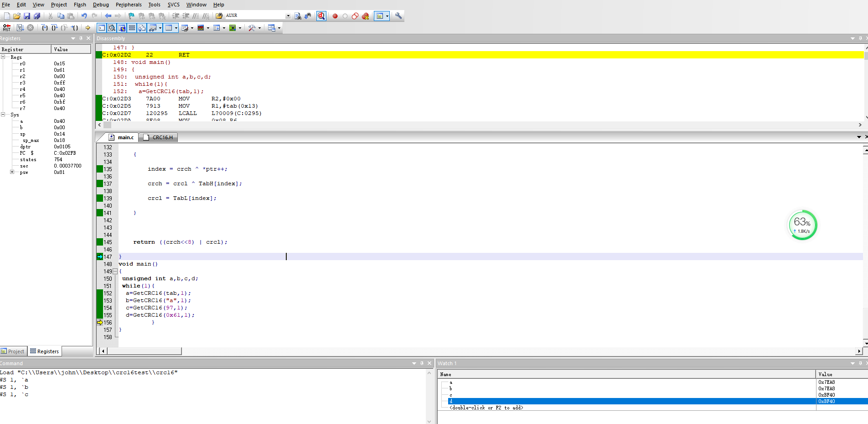
Task: Open the AUXR find combo box dropdown
Action: pyautogui.click(x=288, y=16)
